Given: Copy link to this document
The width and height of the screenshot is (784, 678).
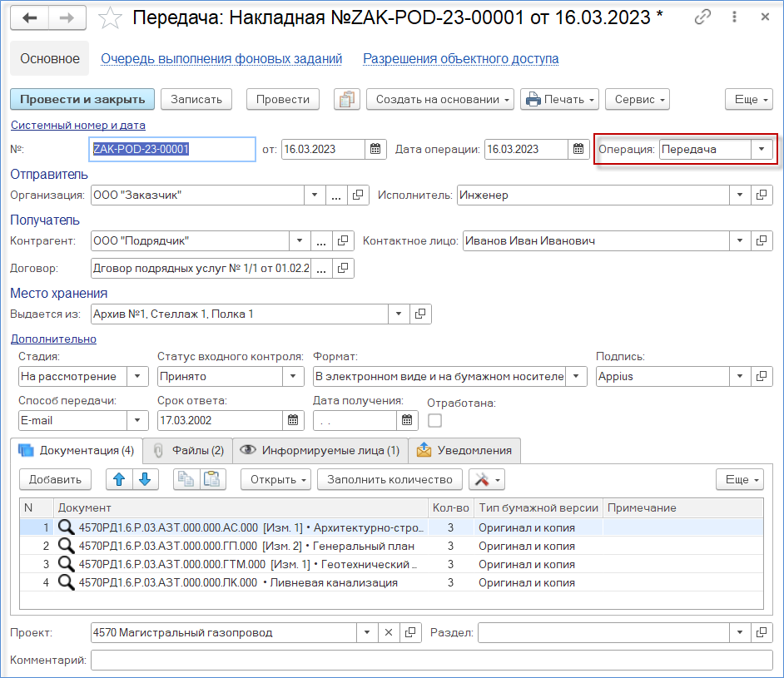Looking at the screenshot, I should tap(702, 17).
